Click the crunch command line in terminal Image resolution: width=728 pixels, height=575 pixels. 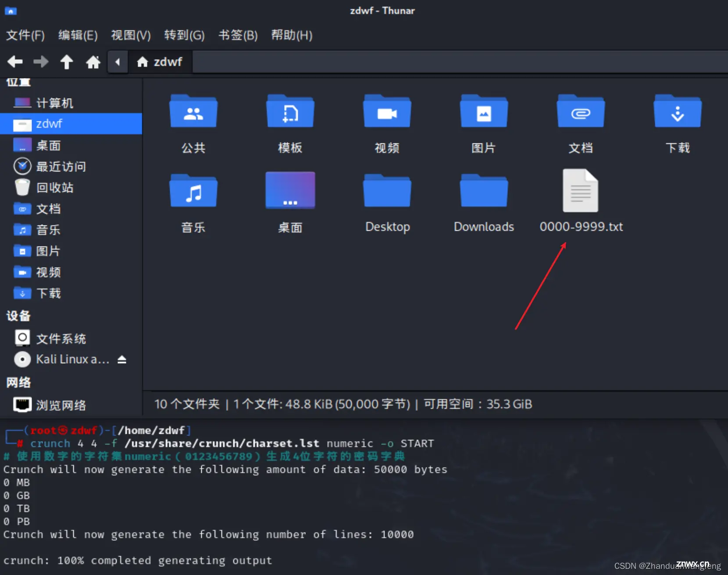point(232,443)
